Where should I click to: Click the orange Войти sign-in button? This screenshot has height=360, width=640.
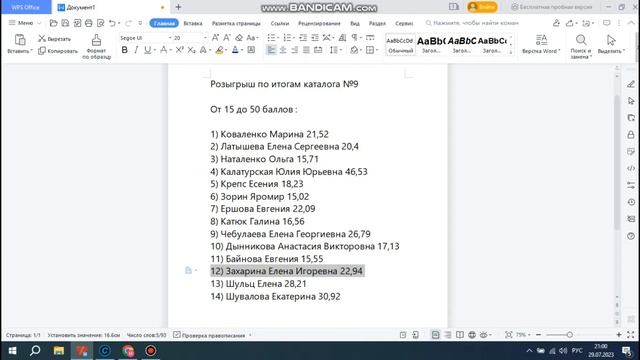pyautogui.click(x=482, y=7)
